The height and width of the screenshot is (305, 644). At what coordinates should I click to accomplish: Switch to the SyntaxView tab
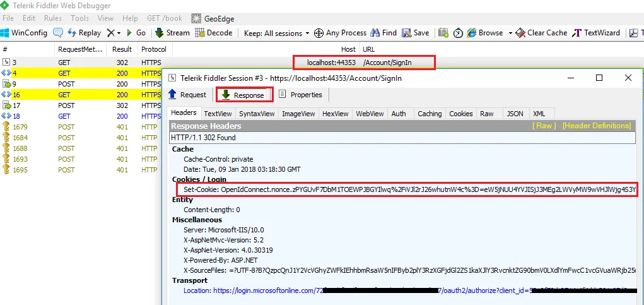[257, 114]
